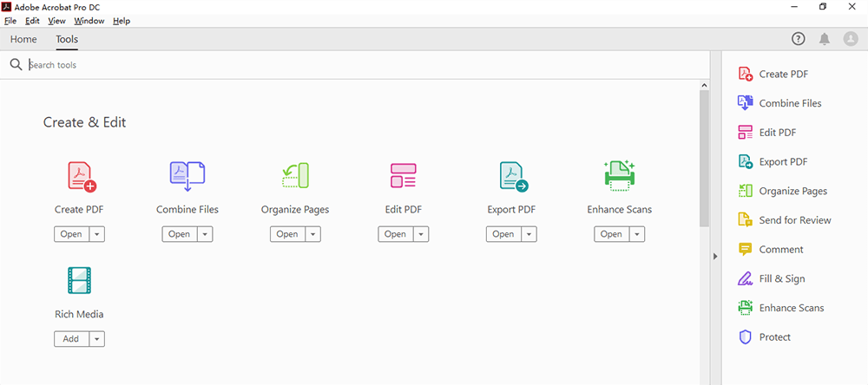Switch to the Home tab
The width and height of the screenshot is (868, 385).
pyautogui.click(x=23, y=39)
